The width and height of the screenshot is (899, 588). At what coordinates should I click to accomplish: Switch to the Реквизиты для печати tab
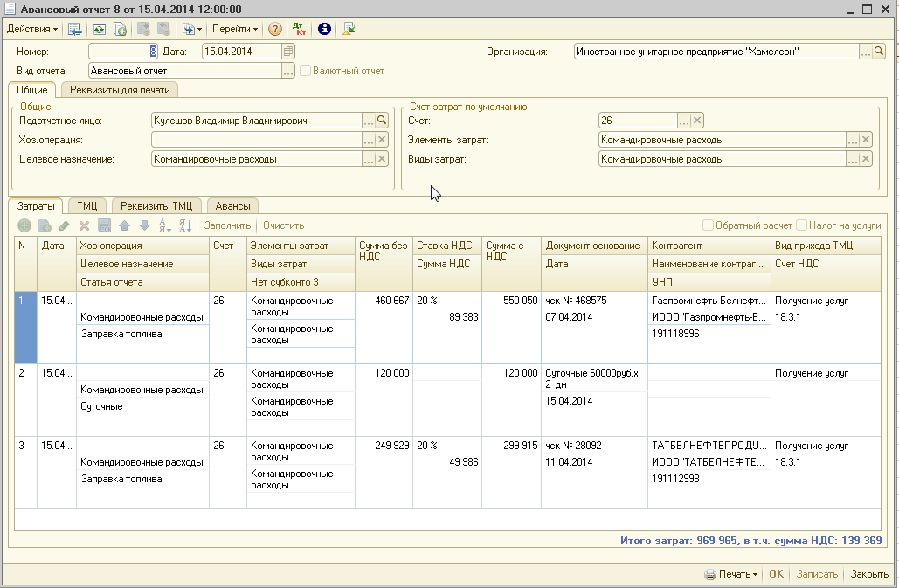(x=119, y=89)
